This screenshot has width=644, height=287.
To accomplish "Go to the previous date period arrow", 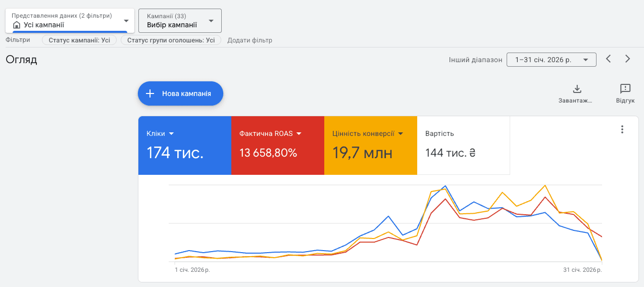I will pos(609,59).
